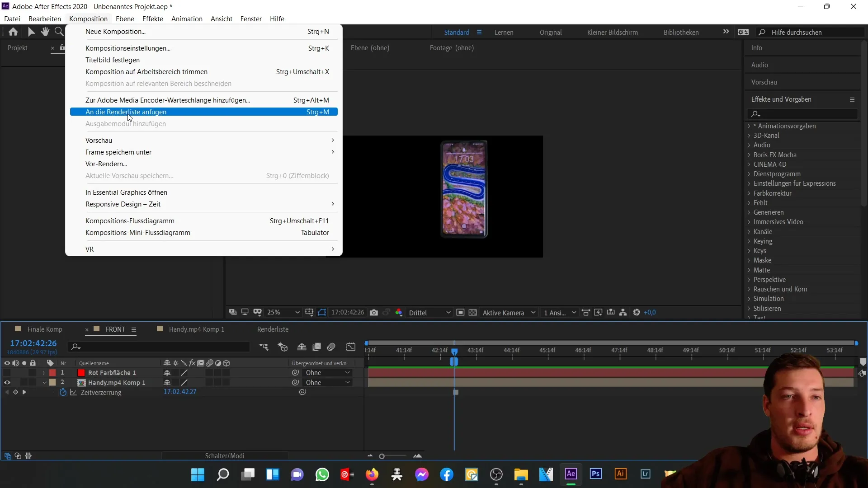868x488 pixels.
Task: Open the 25% magnification dropdown
Action: [x=283, y=313]
